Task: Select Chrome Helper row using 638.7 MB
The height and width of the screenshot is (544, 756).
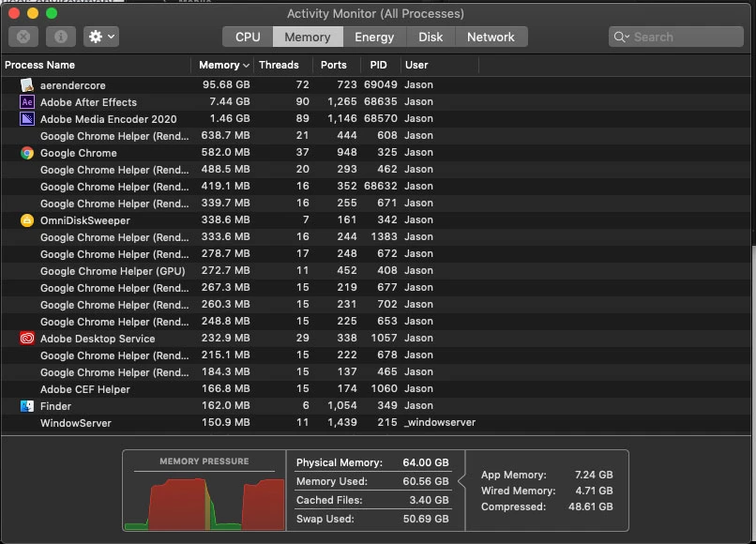Action: coord(376,136)
